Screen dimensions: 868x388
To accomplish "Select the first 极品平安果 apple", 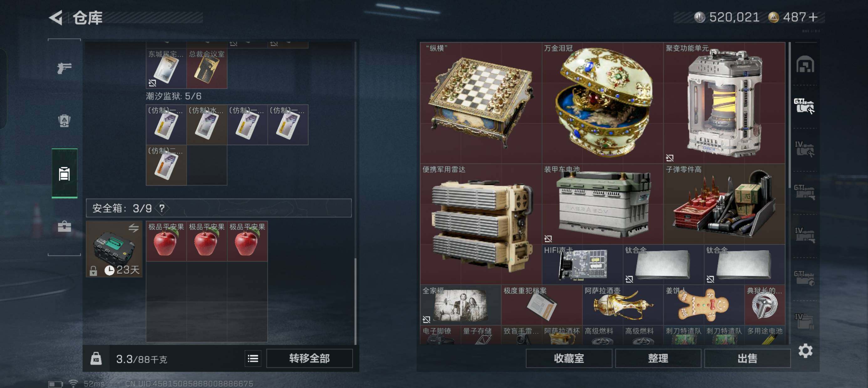I will [x=166, y=241].
